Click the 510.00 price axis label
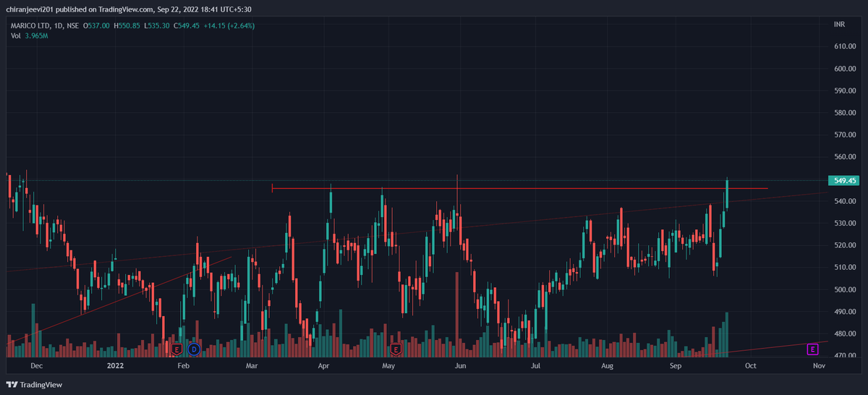This screenshot has height=395, width=868. pyautogui.click(x=845, y=267)
